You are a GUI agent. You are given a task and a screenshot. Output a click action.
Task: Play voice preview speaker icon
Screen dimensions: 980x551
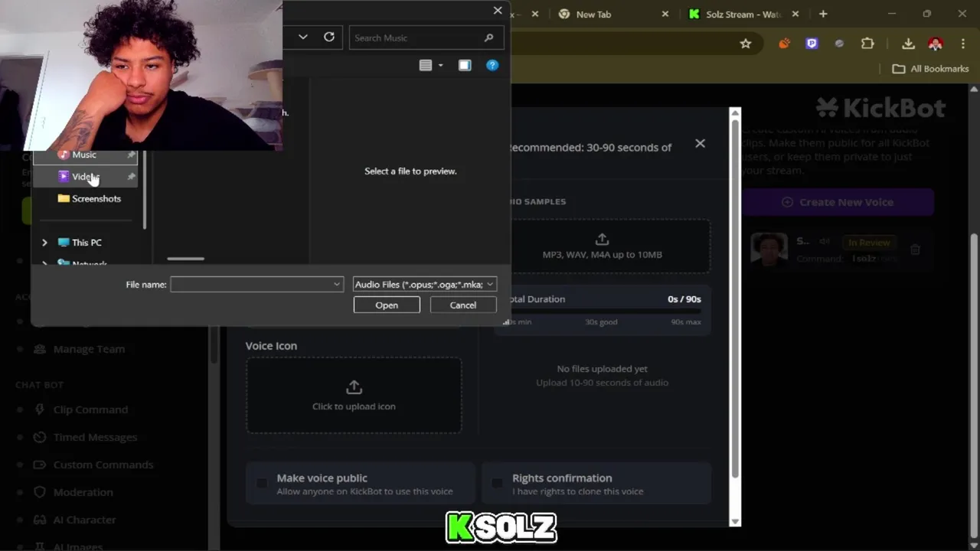[x=825, y=241]
